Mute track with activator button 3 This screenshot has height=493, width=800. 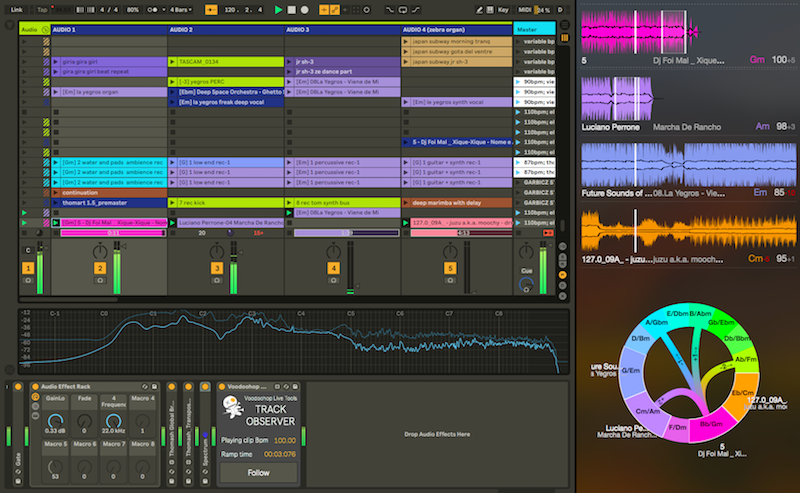(x=217, y=268)
